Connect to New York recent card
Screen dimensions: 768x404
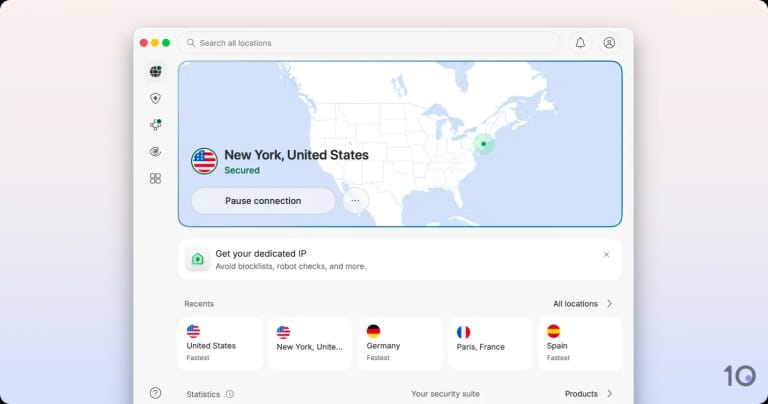pos(310,344)
